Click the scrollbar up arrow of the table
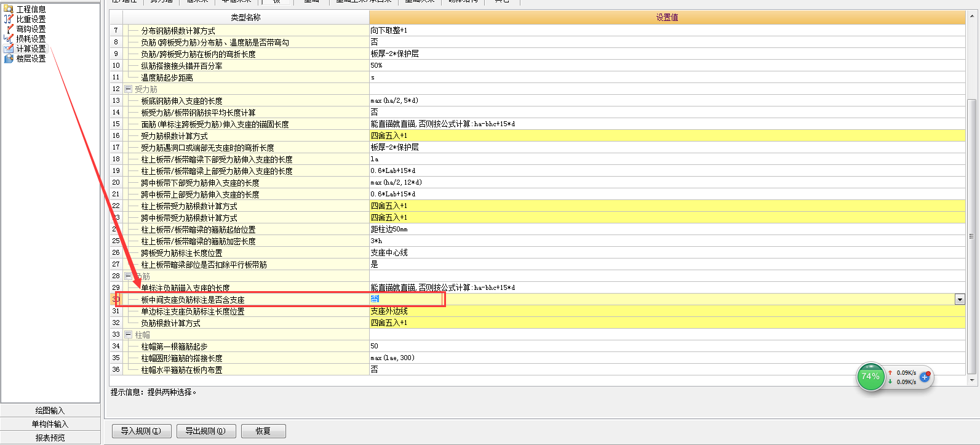980x445 pixels. click(972, 17)
